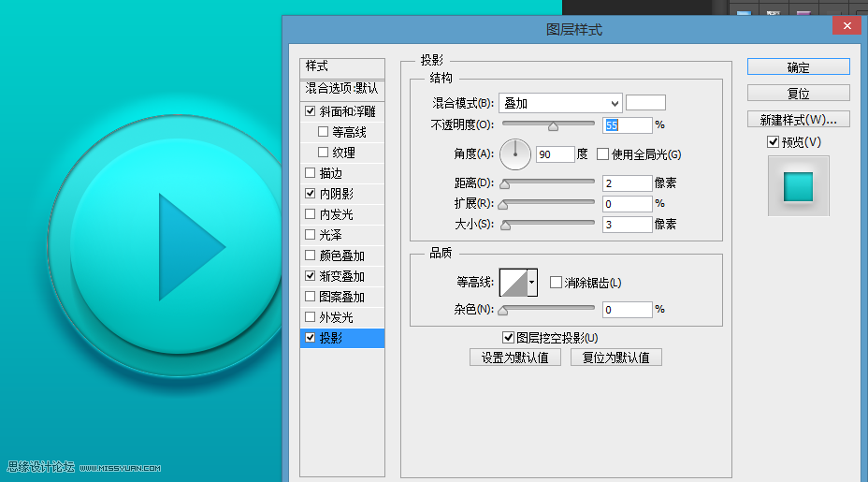Click the angle dial control
Viewport: 868px width, 482px height.
[515, 154]
